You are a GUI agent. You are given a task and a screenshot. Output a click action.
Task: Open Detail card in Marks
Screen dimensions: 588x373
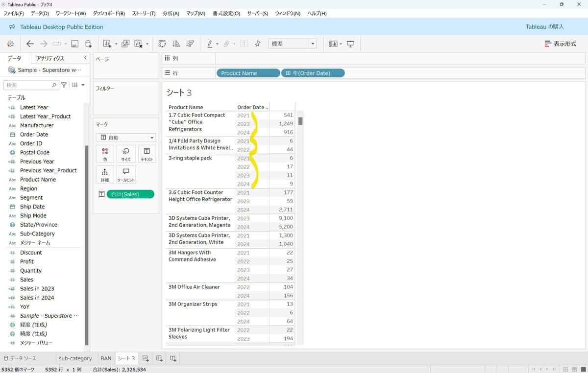tap(105, 174)
